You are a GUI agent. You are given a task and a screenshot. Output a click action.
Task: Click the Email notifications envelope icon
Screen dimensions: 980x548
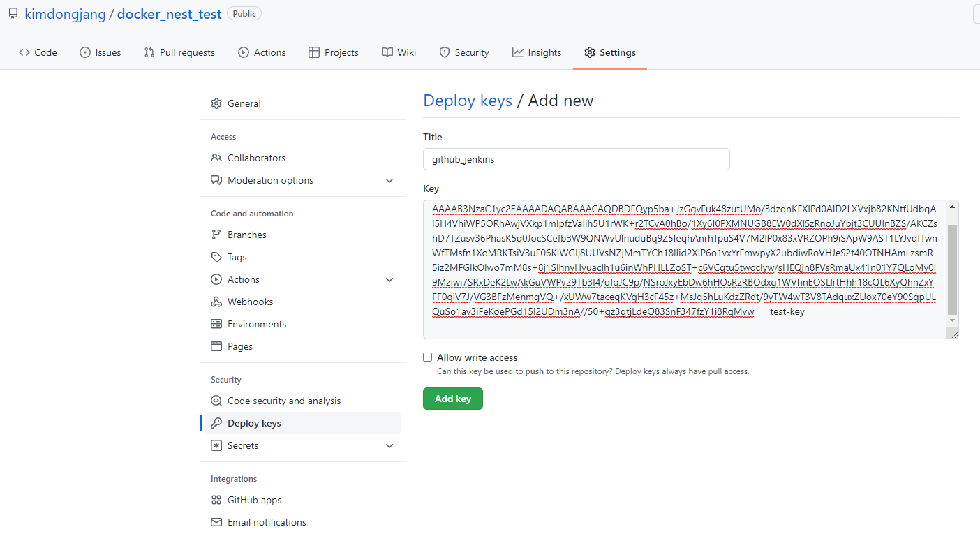click(216, 522)
